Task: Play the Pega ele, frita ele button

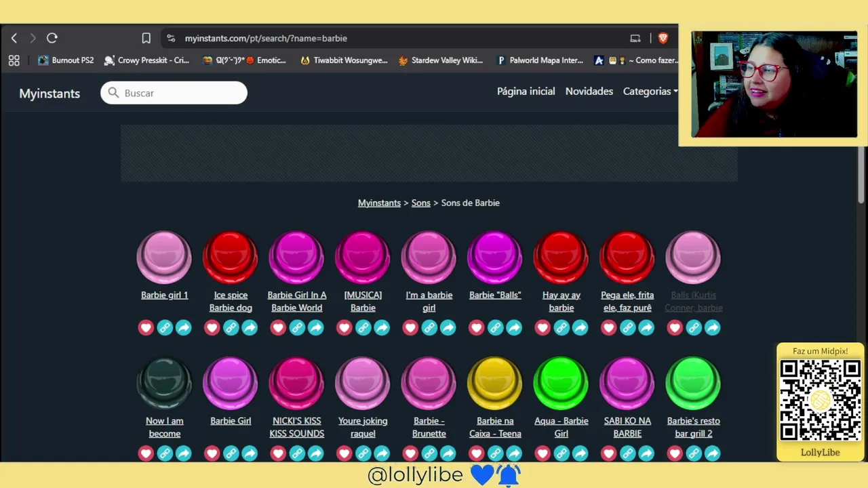Action: 627,257
